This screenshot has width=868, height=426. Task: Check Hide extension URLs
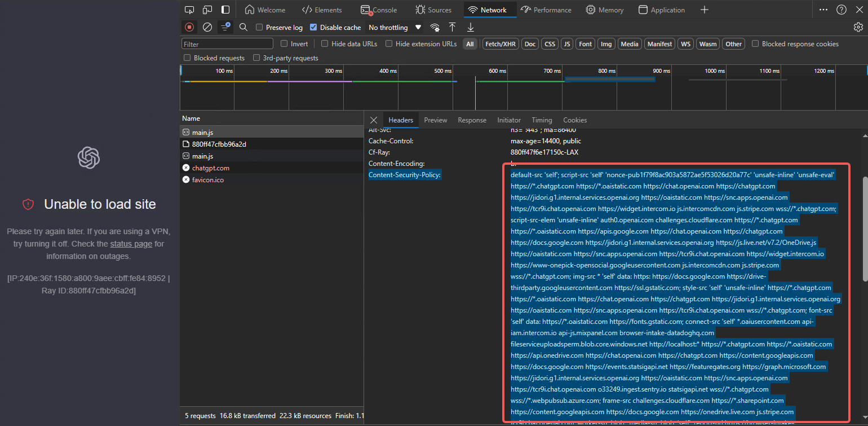click(389, 43)
